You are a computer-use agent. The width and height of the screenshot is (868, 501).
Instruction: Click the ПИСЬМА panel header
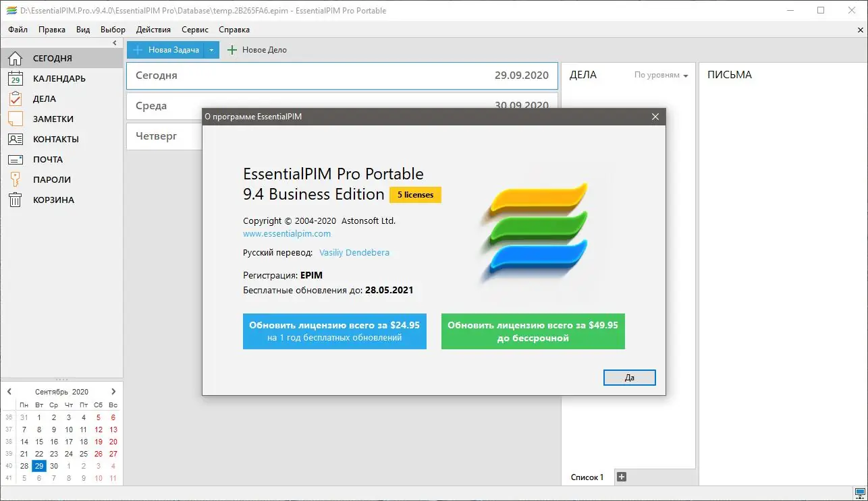pos(730,75)
